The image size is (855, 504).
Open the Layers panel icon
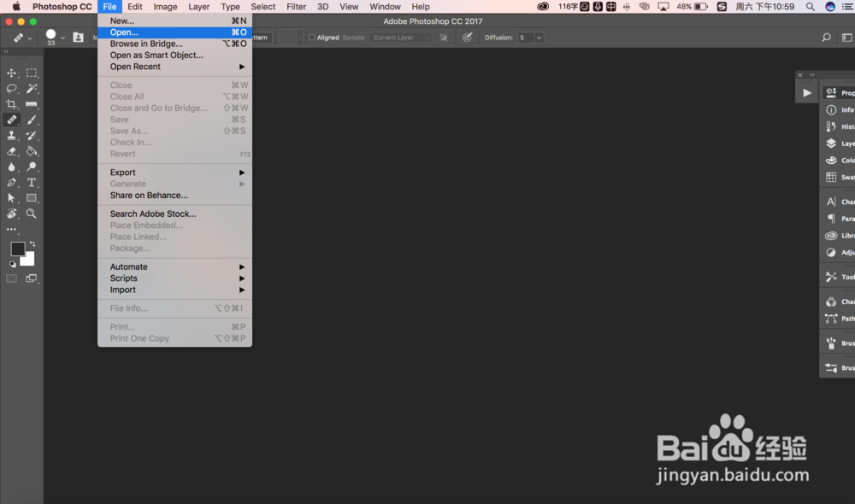click(831, 144)
